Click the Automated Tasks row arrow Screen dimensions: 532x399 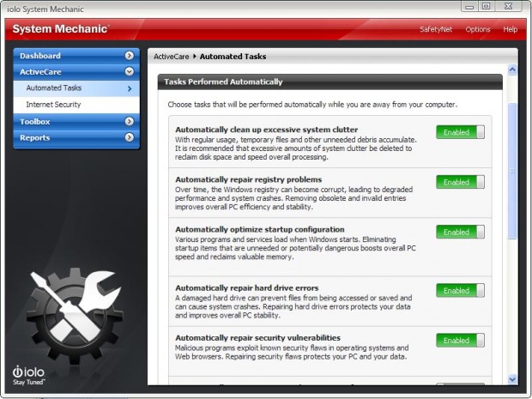point(130,88)
